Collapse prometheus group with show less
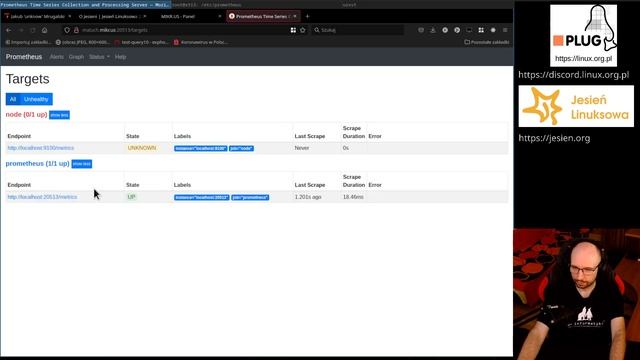Screen dimensions: 640x360 click(x=82, y=164)
